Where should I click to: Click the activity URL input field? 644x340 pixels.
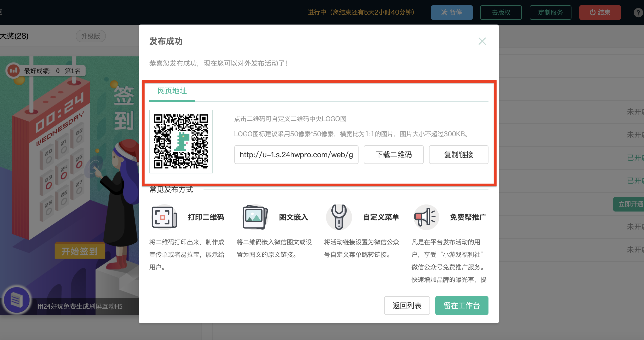[x=296, y=155]
